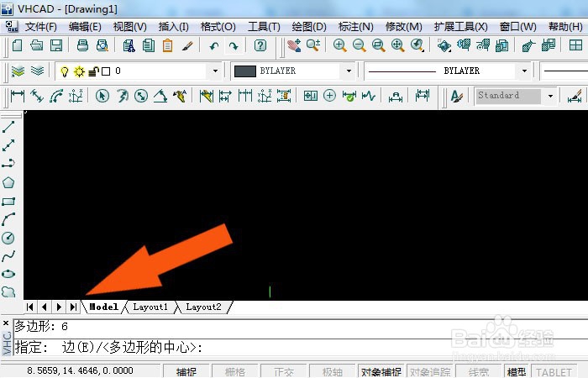Viewport: 588px width, 378px height.
Task: Click the command line input prompt
Action: pyautogui.click(x=300, y=347)
